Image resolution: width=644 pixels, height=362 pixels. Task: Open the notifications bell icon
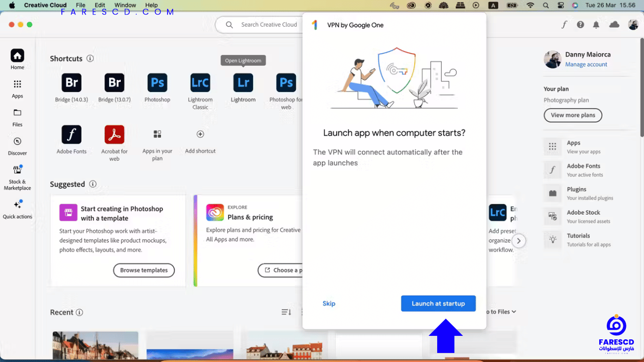pos(596,25)
